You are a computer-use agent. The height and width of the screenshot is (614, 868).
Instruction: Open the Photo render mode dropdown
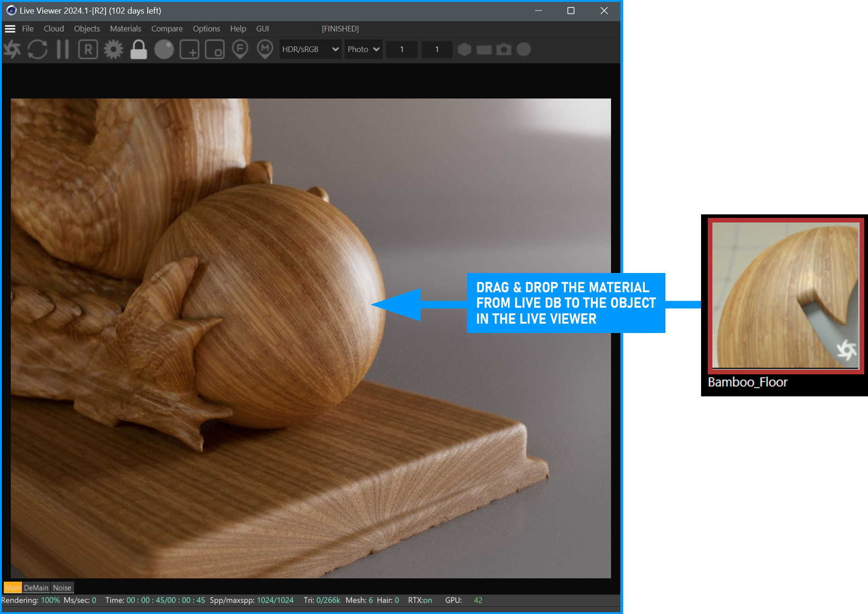point(363,49)
